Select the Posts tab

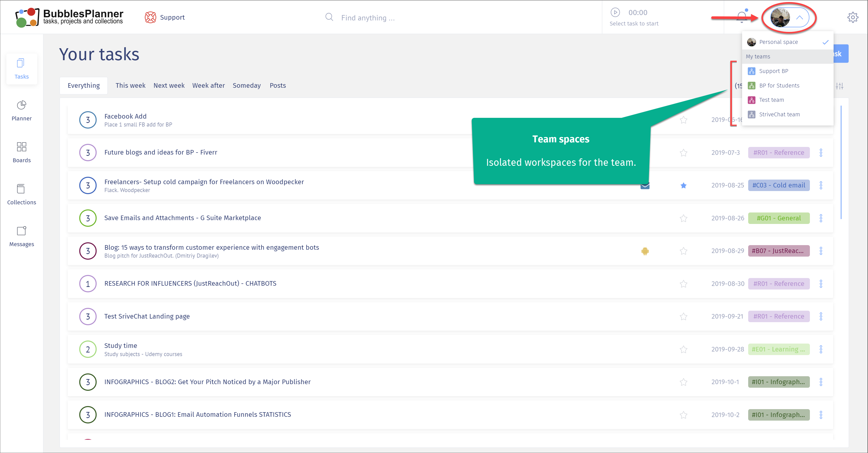(278, 86)
